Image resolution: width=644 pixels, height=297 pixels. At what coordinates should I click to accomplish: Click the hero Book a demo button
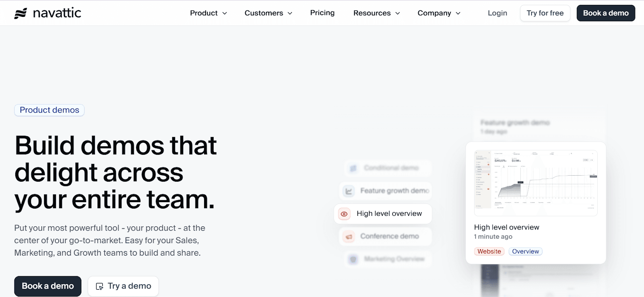pos(48,286)
